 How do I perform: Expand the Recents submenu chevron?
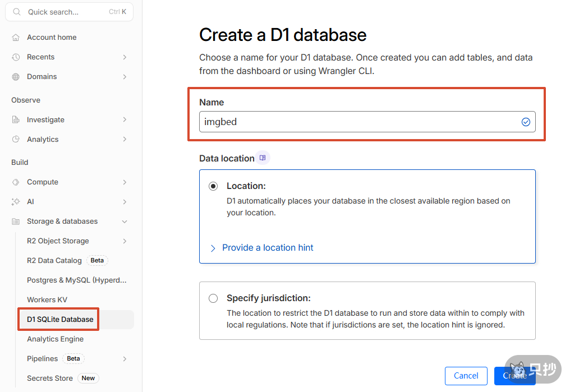click(125, 57)
